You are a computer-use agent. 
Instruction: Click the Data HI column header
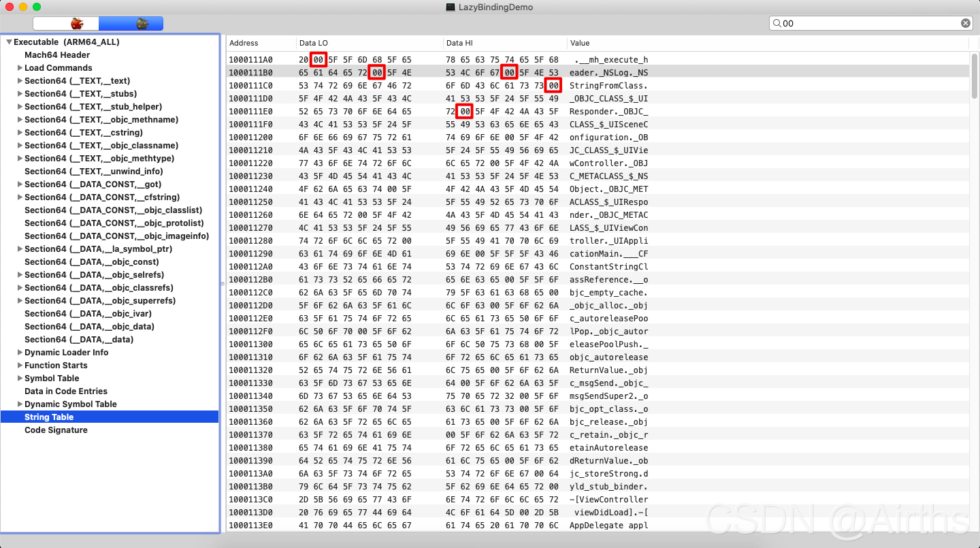click(x=504, y=43)
